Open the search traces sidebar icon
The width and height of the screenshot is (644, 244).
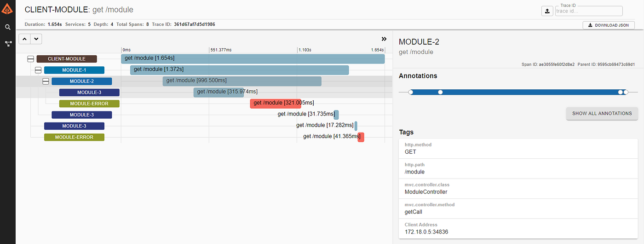point(8,28)
